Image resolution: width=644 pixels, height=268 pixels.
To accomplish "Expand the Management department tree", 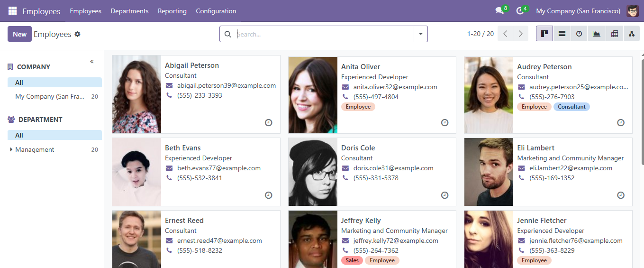I will pyautogui.click(x=11, y=149).
